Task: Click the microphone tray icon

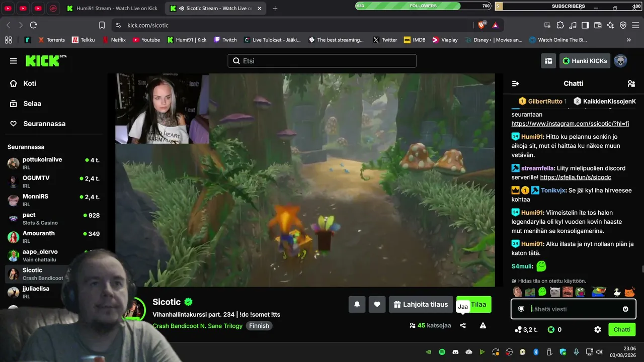Action: click(x=576, y=352)
